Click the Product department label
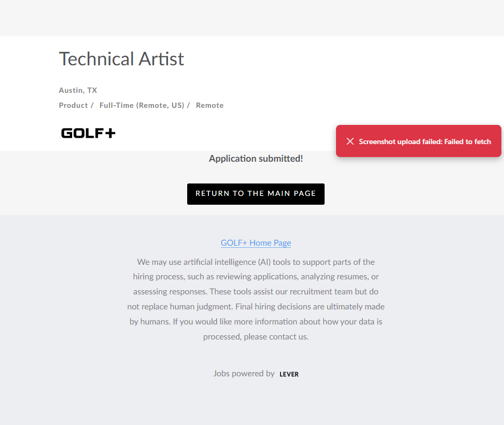The image size is (504, 425). coord(73,105)
